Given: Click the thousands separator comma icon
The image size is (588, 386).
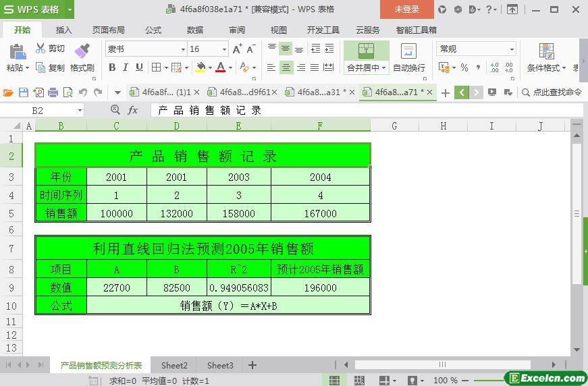Looking at the screenshot, I should point(478,67).
